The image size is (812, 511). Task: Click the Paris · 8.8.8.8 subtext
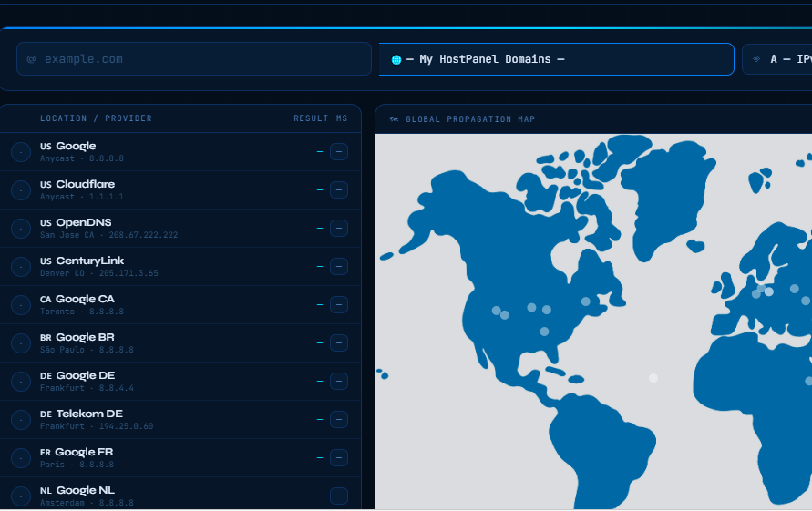77,465
